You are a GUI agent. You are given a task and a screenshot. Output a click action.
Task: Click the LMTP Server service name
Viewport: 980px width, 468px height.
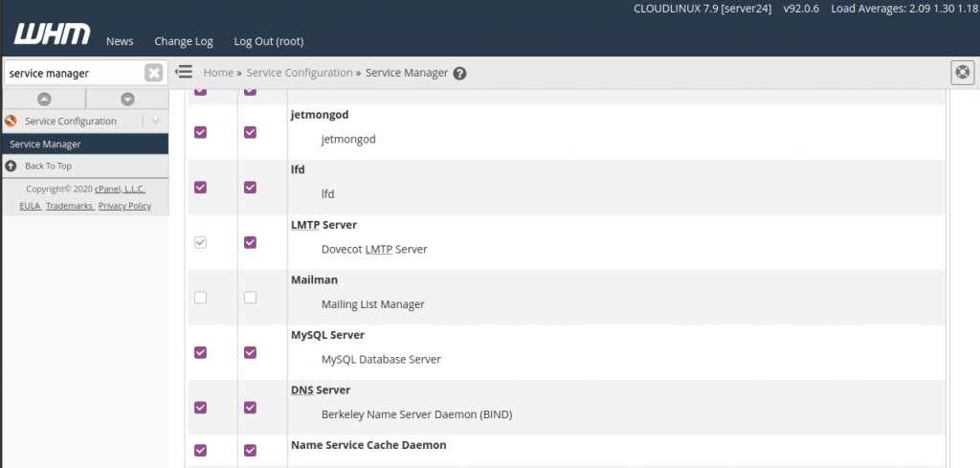[323, 224]
